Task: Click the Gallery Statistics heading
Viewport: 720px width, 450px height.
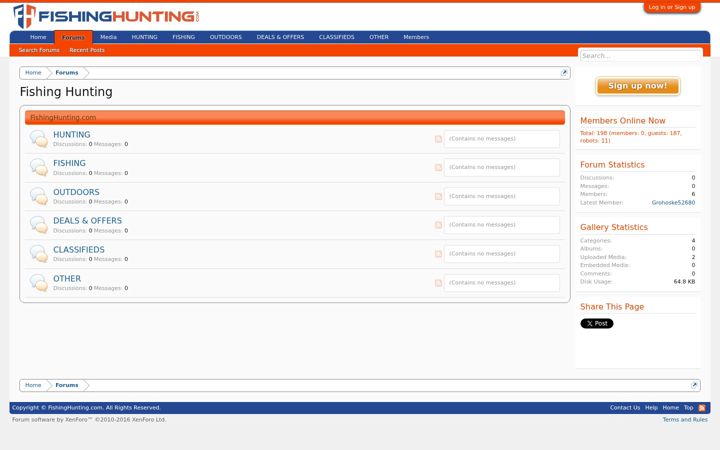Action: tap(614, 227)
